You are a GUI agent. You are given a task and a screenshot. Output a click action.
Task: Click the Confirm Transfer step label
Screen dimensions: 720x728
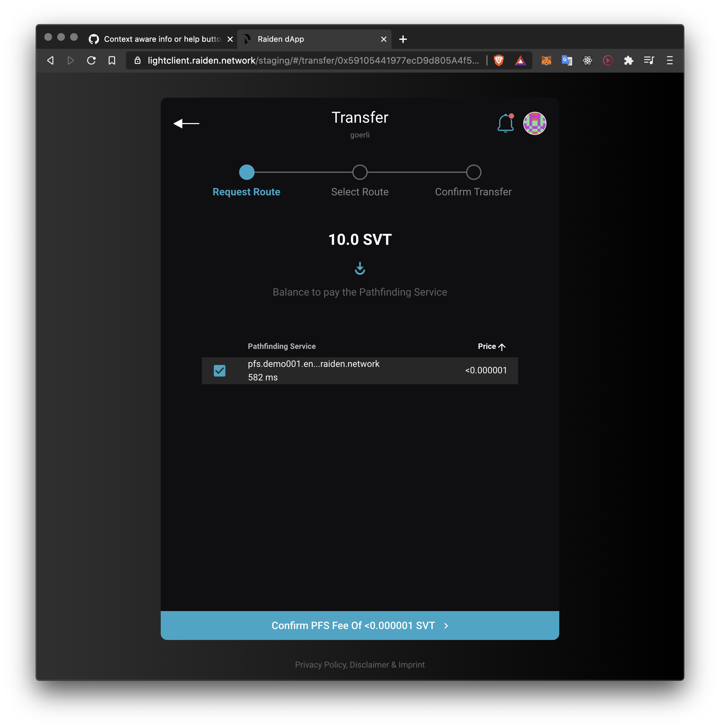click(x=473, y=192)
